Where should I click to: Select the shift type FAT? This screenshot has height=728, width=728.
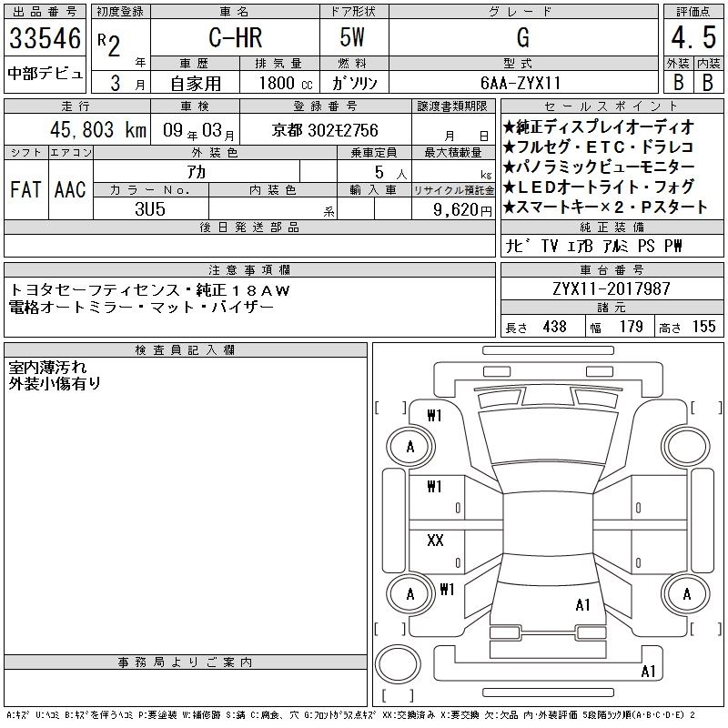pos(25,189)
